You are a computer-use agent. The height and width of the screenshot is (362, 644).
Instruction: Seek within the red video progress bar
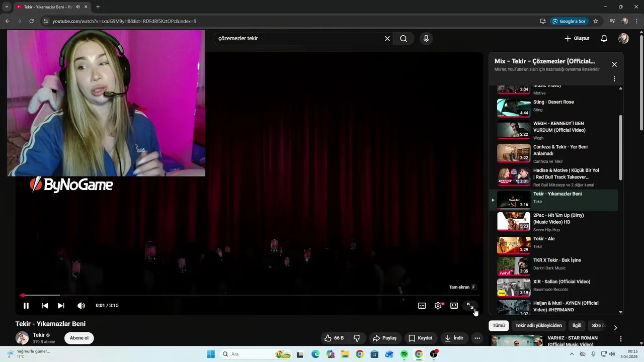click(249, 295)
